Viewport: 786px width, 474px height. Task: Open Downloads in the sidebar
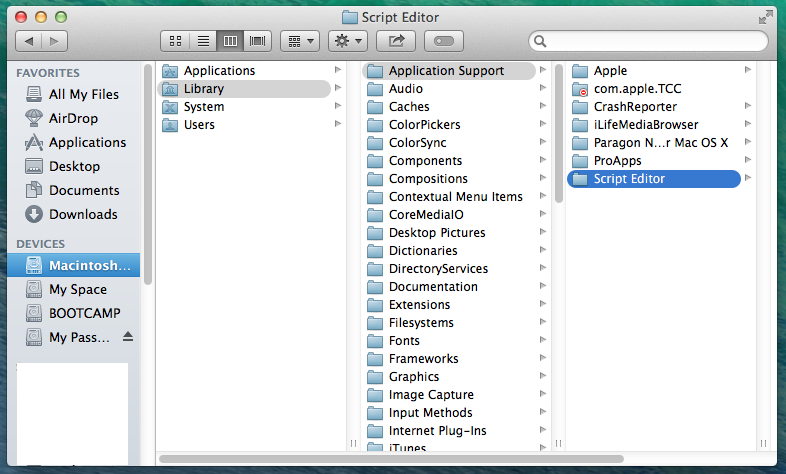[x=72, y=214]
